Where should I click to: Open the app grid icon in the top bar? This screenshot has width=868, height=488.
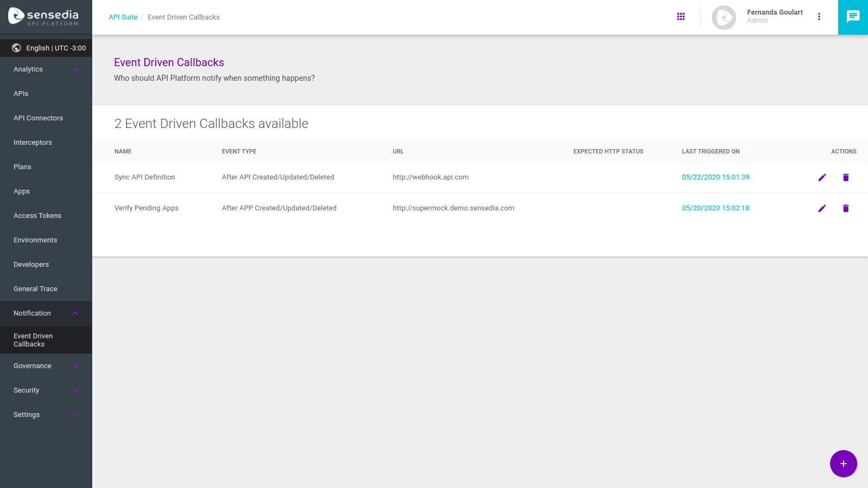(681, 16)
